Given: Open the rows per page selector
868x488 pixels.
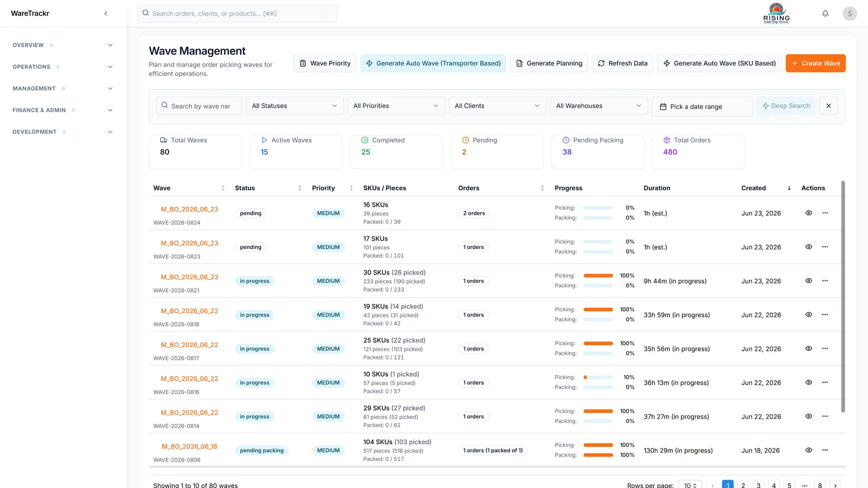Looking at the screenshot, I should click(x=690, y=485).
